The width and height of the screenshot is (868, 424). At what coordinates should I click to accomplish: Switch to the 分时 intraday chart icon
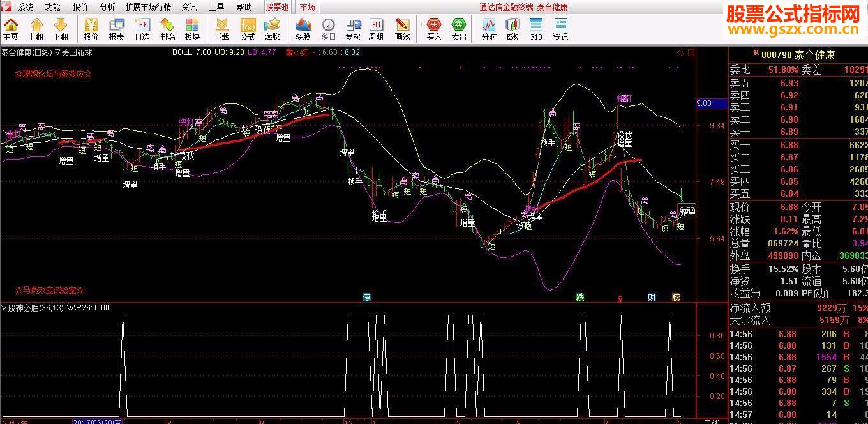(x=489, y=29)
